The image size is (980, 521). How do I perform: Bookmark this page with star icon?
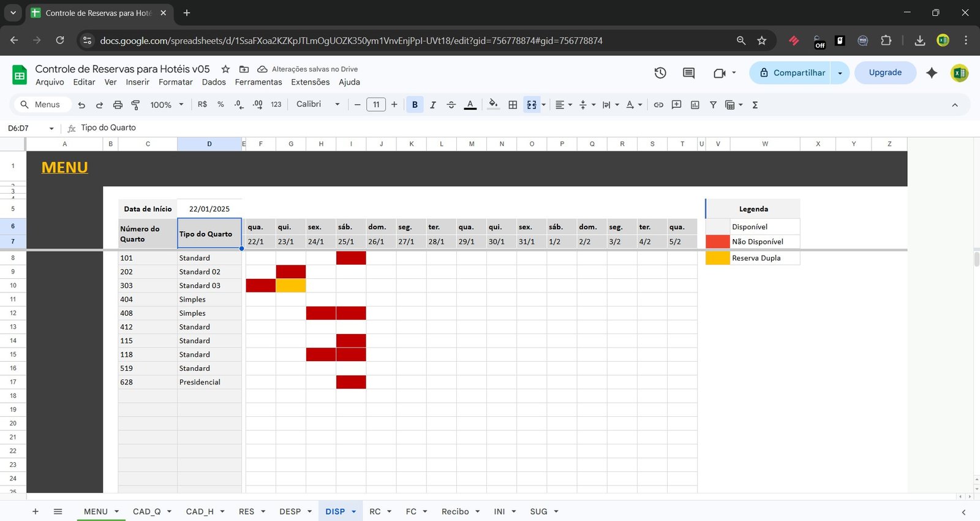point(761,40)
